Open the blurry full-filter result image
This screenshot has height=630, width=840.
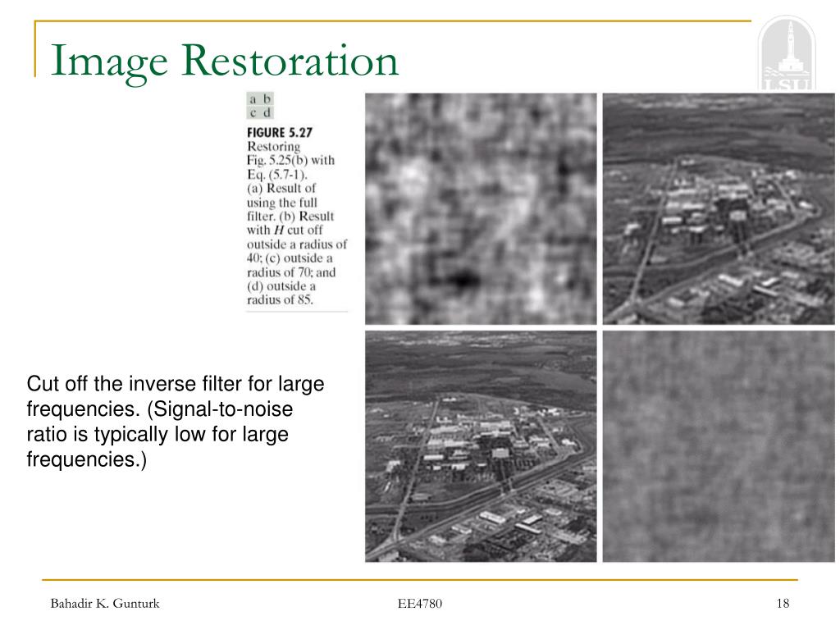(x=481, y=209)
